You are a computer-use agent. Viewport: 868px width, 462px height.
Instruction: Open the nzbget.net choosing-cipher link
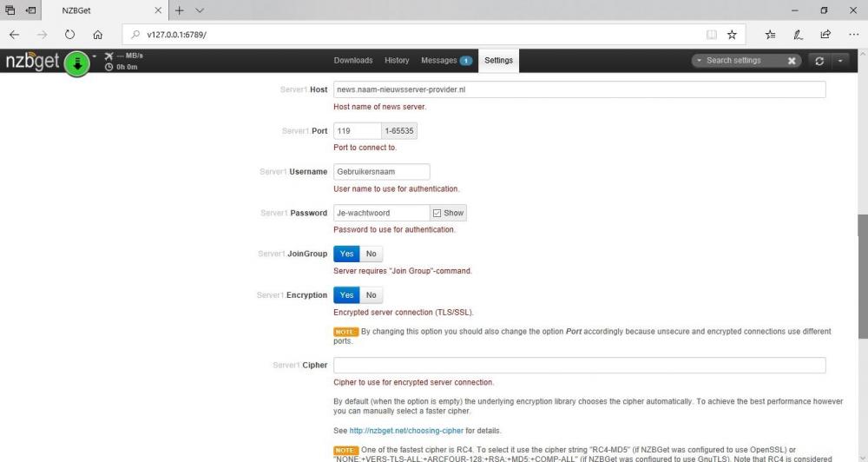(406, 431)
